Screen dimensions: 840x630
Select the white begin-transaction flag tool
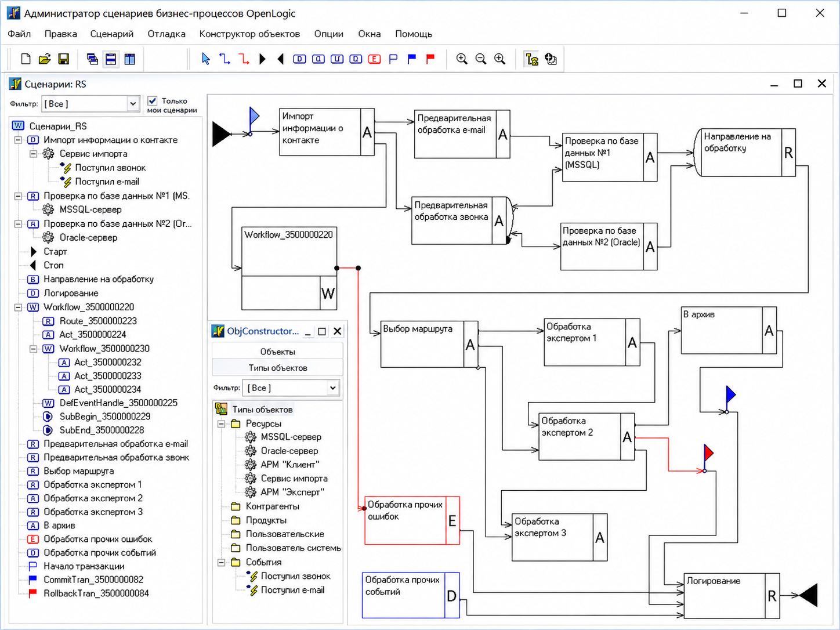pyautogui.click(x=393, y=59)
